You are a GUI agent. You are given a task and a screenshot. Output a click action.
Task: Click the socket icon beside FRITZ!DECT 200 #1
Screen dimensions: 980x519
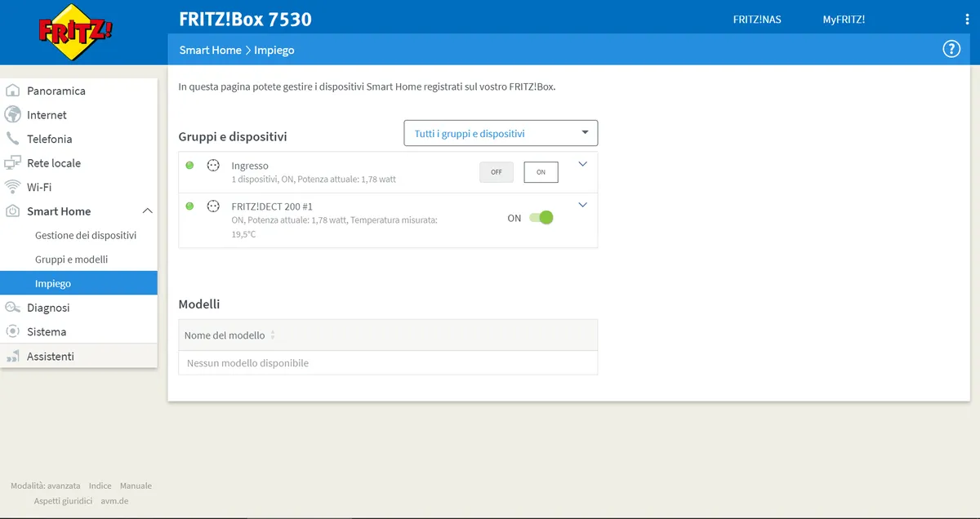213,206
